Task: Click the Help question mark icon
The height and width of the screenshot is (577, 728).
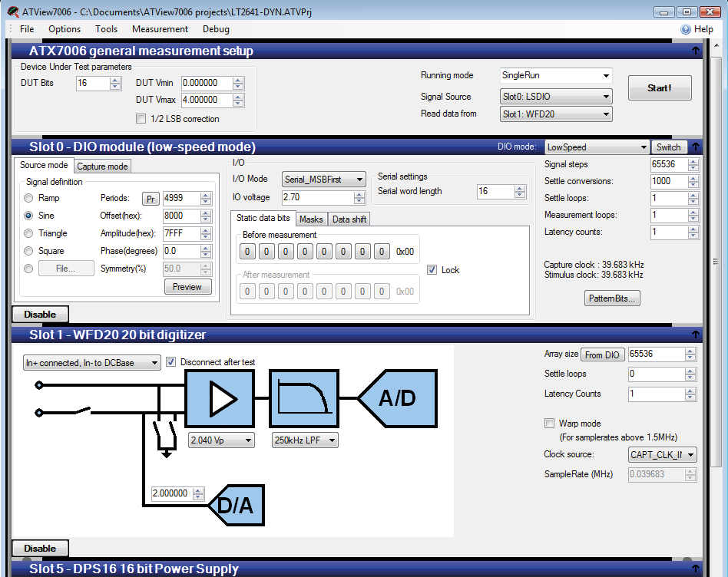Action: (686, 29)
